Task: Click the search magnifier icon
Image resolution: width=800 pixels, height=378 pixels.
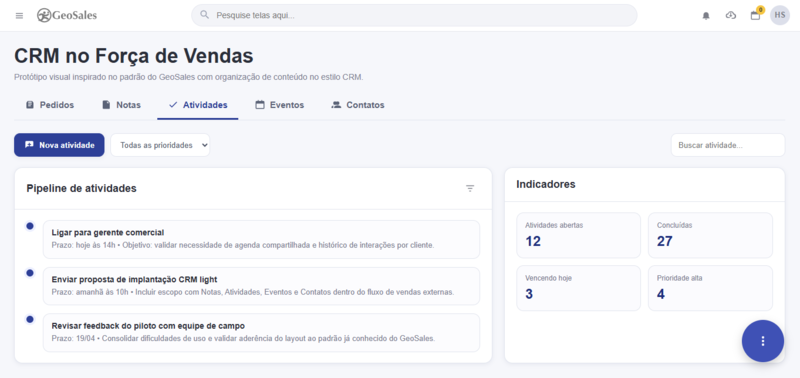Action: pos(205,15)
